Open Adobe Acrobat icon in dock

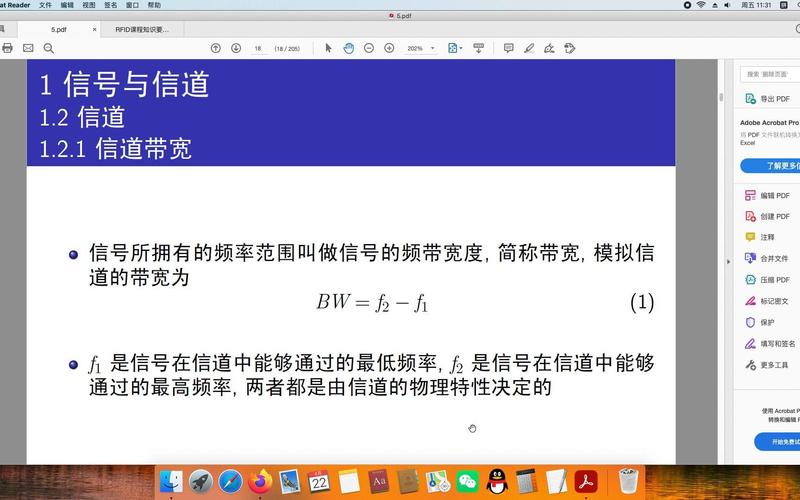click(x=586, y=481)
